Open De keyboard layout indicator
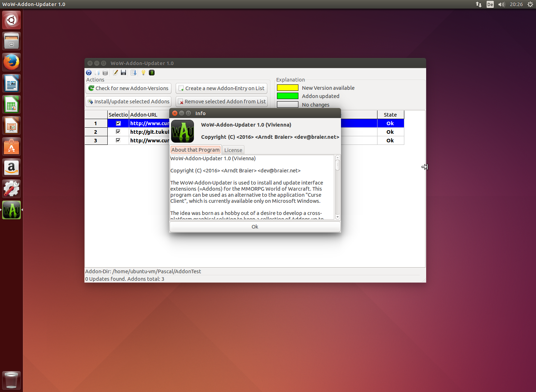Viewport: 536px width, 392px height. [490, 4]
